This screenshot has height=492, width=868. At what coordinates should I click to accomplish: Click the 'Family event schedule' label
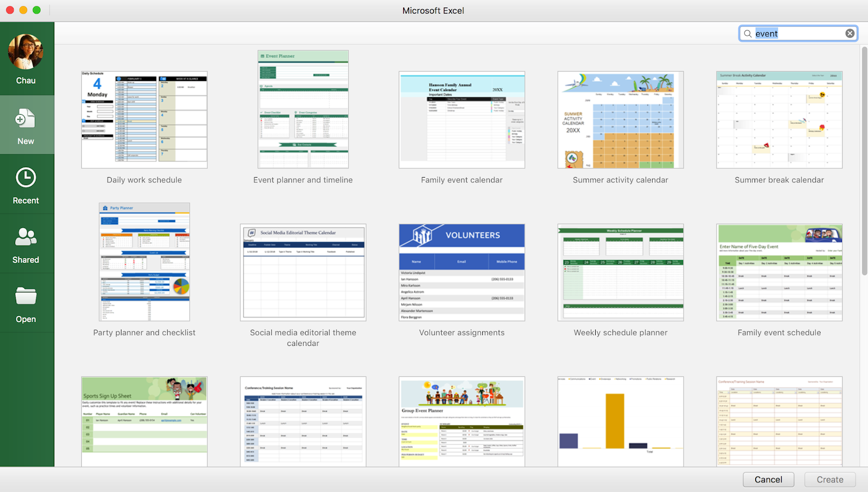[779, 332]
